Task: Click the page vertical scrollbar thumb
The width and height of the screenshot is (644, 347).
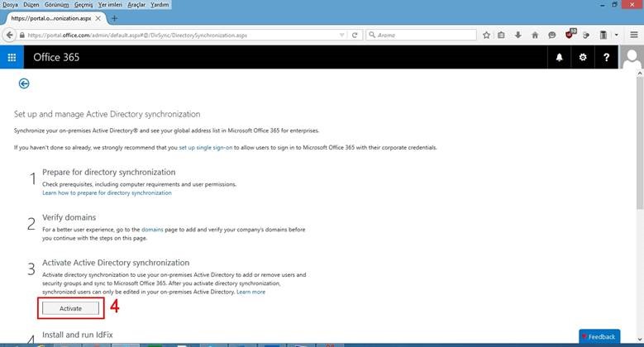Action: click(x=640, y=143)
